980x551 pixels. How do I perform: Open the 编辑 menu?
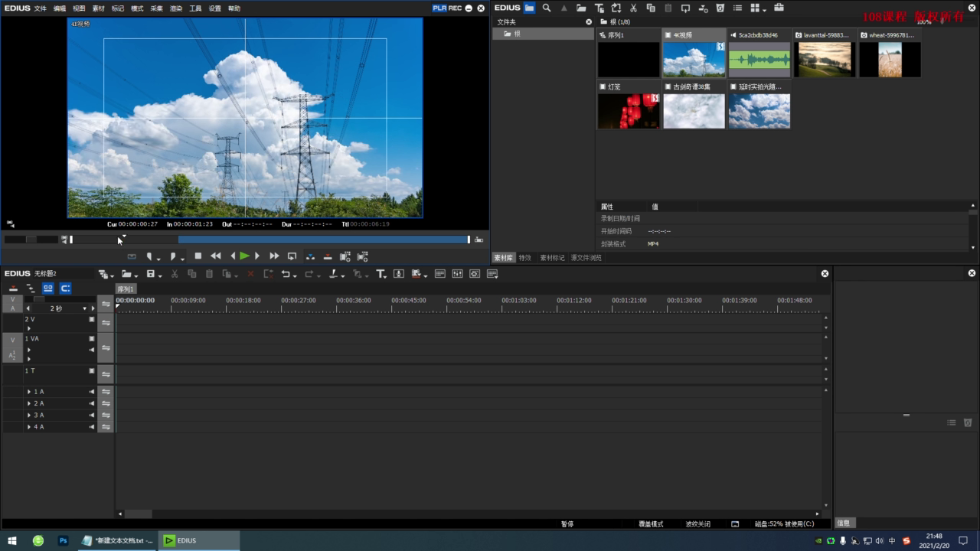[60, 8]
